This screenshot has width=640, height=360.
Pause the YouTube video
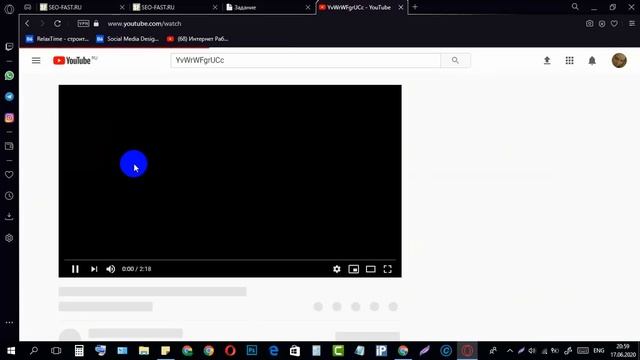75,269
